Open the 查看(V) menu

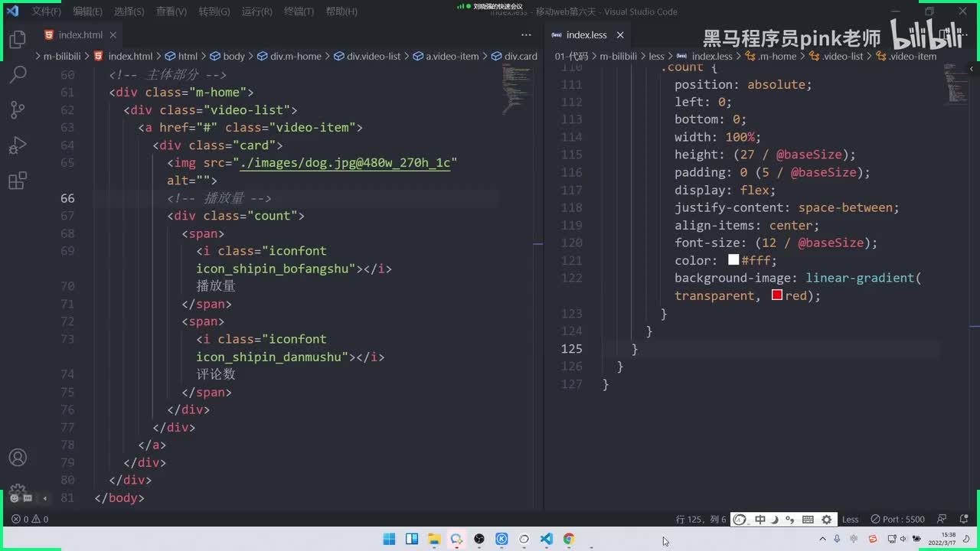171,11
